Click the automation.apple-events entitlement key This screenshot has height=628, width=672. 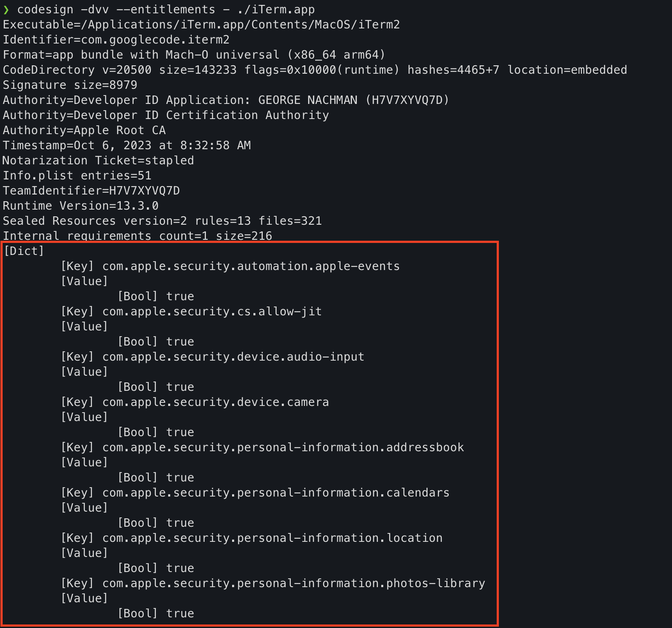(x=251, y=266)
